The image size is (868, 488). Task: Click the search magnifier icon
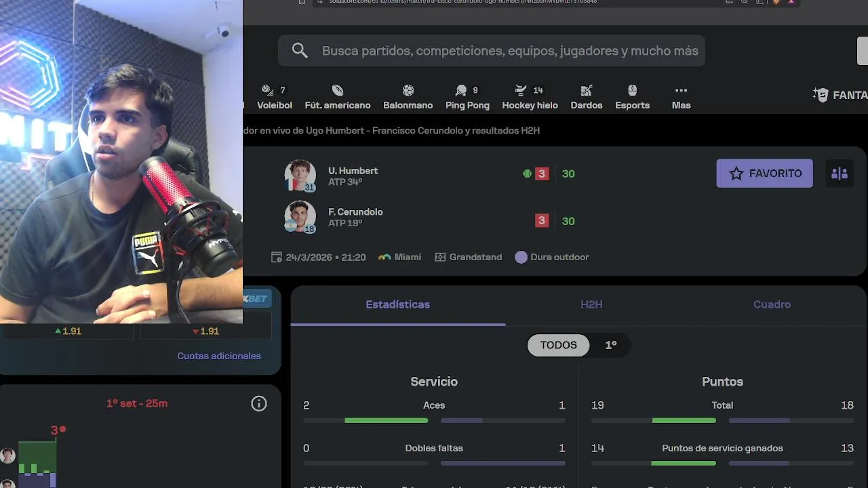(300, 51)
